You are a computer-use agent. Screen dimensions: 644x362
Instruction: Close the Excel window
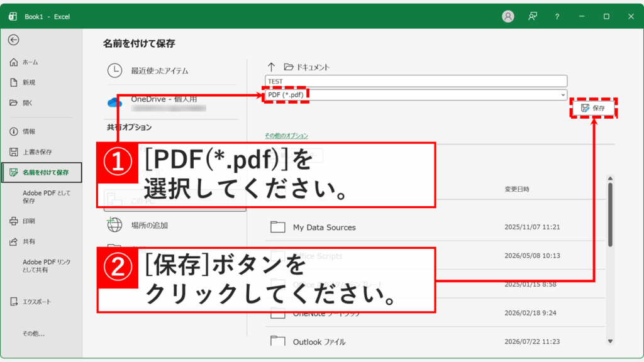tap(631, 16)
